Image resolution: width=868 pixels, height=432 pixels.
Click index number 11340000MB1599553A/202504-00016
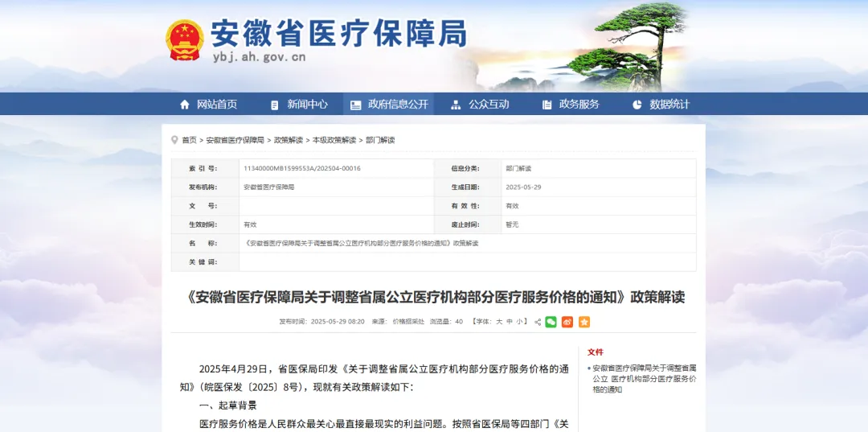tap(302, 168)
